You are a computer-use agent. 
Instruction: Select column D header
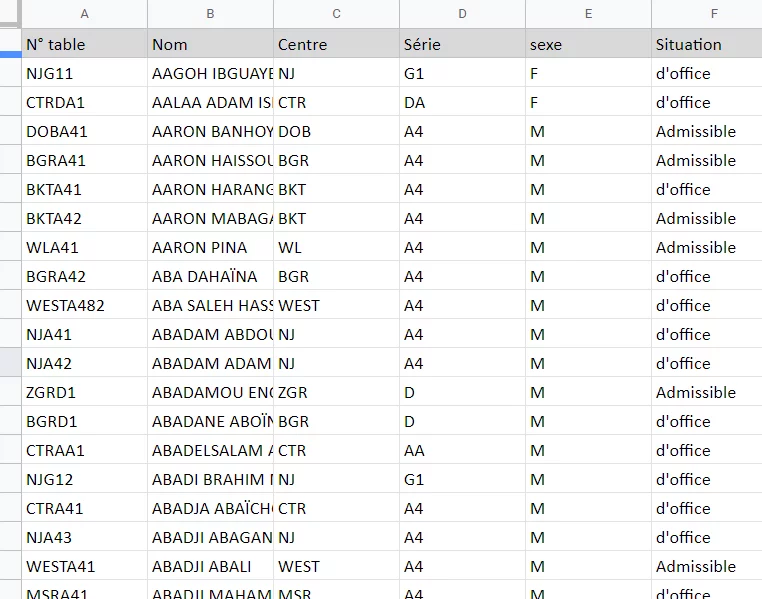(x=462, y=14)
